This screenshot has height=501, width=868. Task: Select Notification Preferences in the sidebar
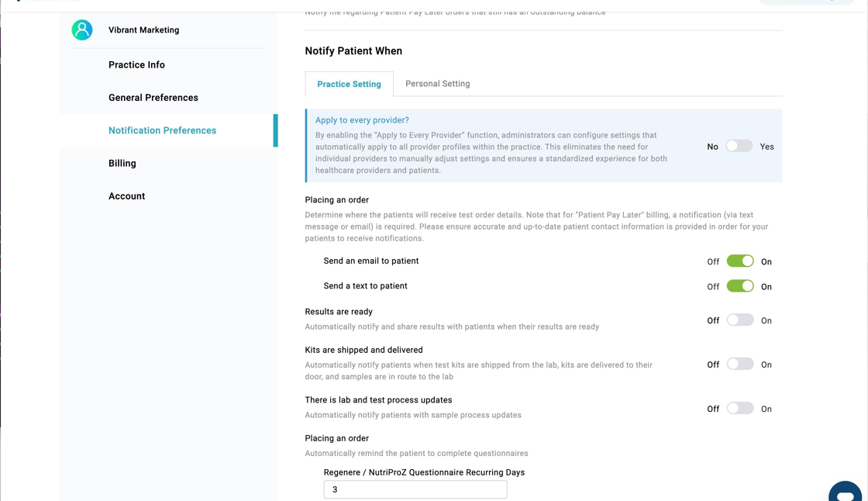pos(162,130)
